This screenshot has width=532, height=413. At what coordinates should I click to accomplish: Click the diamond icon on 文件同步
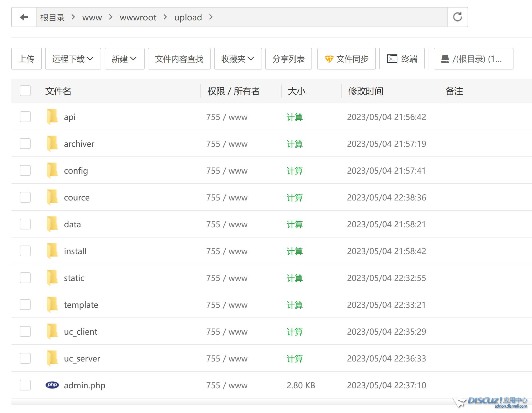click(329, 59)
